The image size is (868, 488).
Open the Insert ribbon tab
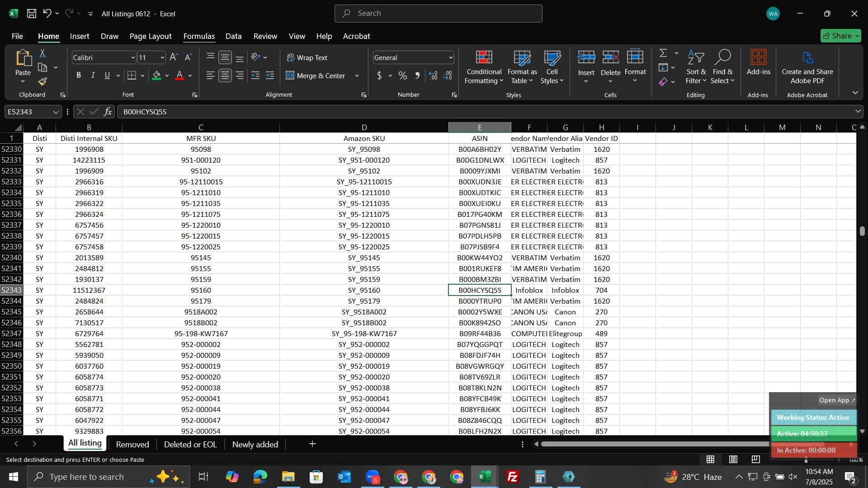point(80,36)
